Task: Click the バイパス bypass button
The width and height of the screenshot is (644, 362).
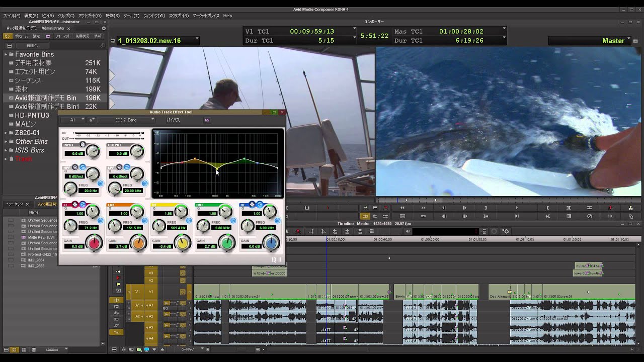Action: click(173, 120)
